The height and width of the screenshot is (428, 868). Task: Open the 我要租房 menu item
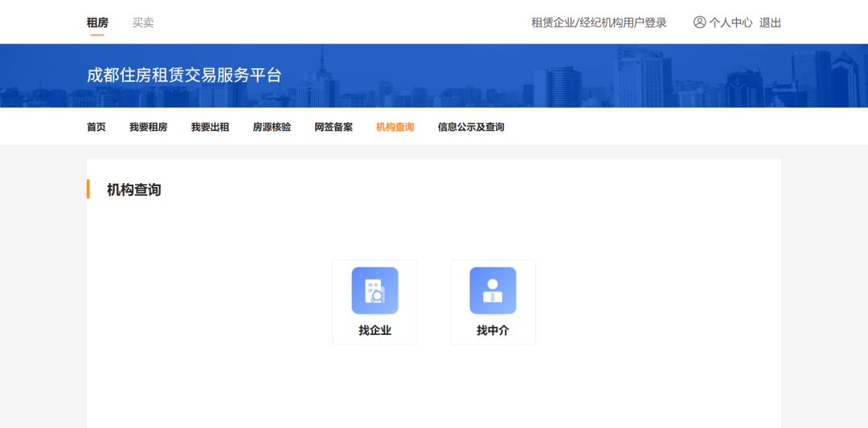pyautogui.click(x=149, y=127)
